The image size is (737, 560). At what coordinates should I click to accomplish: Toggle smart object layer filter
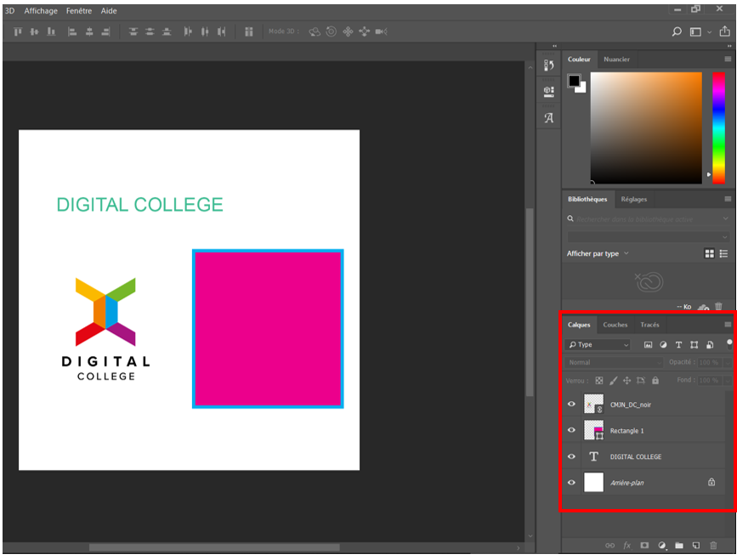(x=710, y=345)
